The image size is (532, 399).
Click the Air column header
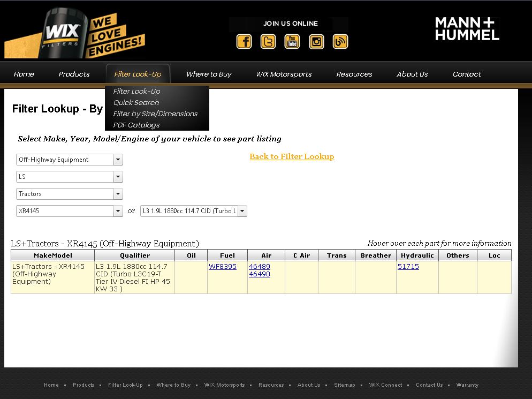[x=267, y=255]
